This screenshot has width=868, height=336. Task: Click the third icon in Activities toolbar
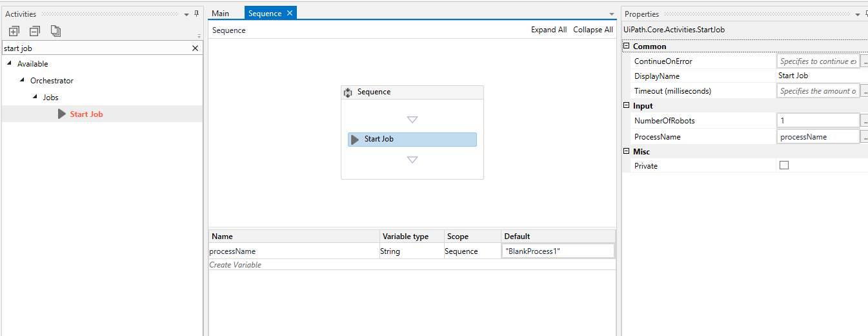click(x=56, y=30)
